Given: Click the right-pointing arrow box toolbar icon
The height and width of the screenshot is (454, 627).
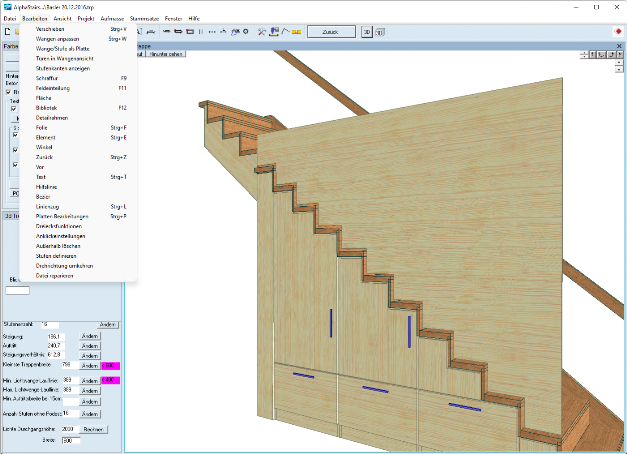Looking at the screenshot, I should pyautogui.click(x=178, y=32).
